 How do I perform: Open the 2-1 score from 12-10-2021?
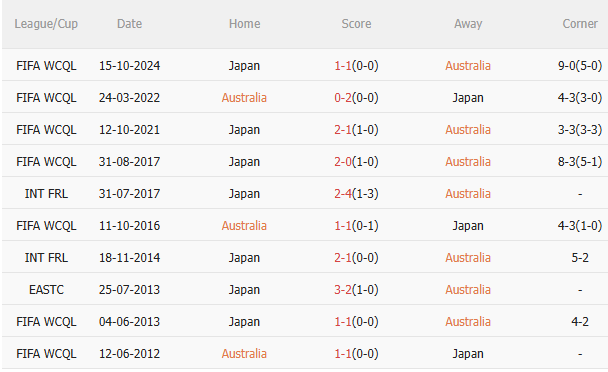[x=343, y=130]
